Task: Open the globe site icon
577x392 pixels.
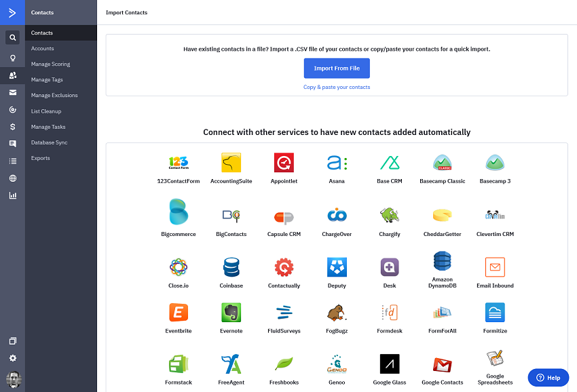Action: coord(12,178)
